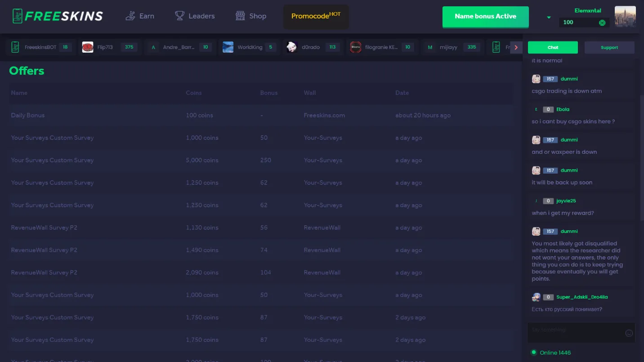Click the Name bonus Active button
This screenshot has height=362, width=644.
click(x=485, y=17)
